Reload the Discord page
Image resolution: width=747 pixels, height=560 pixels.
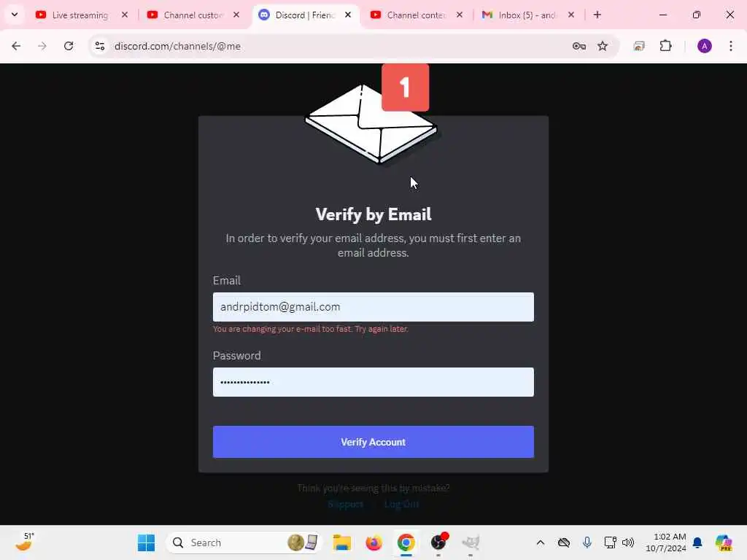click(69, 46)
